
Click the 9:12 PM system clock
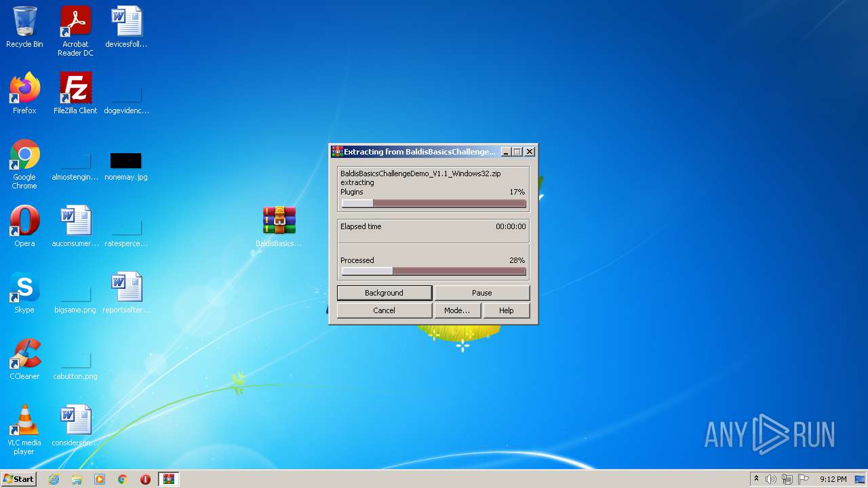tap(833, 479)
